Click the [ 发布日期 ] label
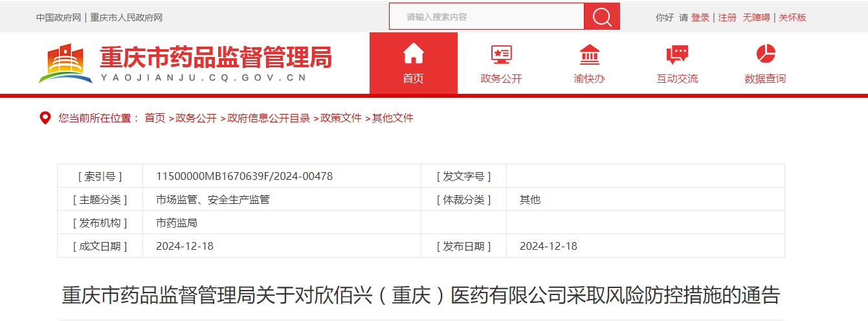This screenshot has height=321, width=868. [x=463, y=246]
